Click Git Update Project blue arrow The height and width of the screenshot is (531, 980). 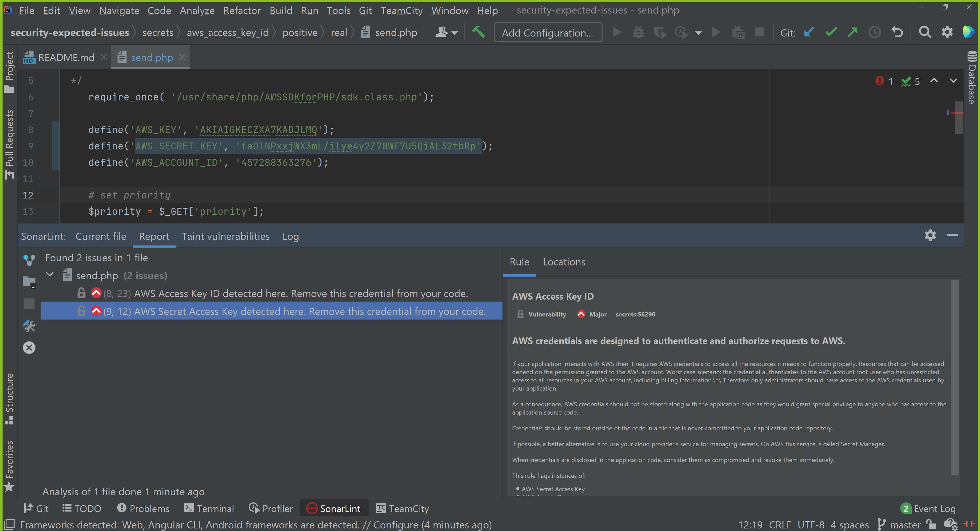(x=809, y=32)
